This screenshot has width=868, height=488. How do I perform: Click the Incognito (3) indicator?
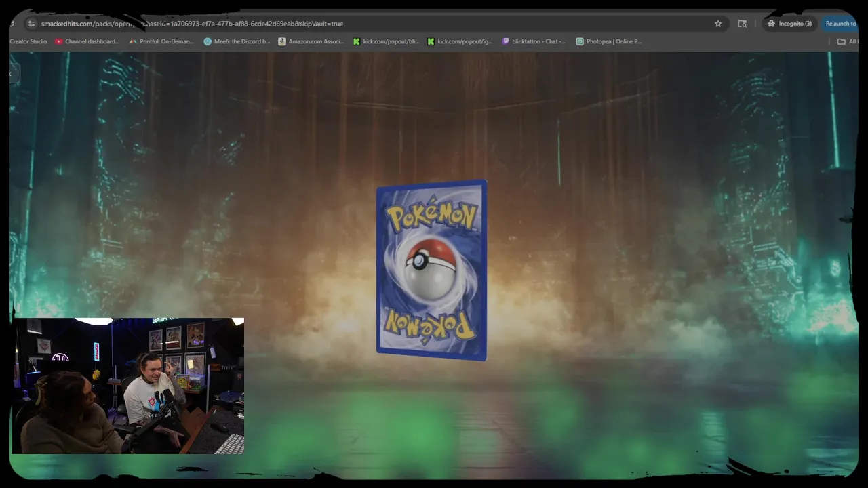pyautogui.click(x=789, y=24)
